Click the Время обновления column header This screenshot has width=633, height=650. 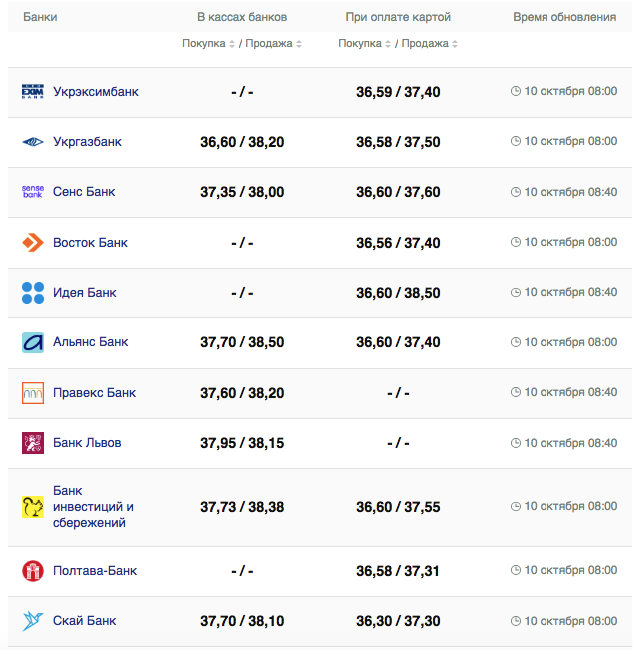[564, 17]
